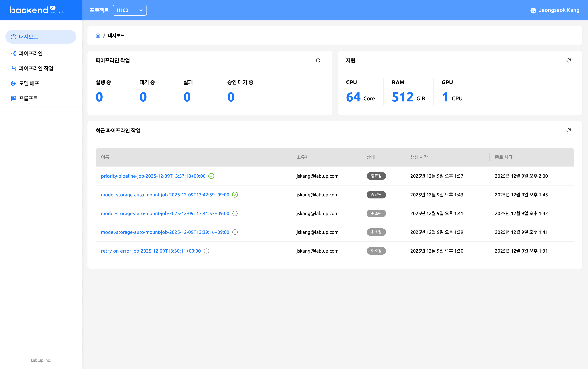Click the Jeongseok Kang profile avatar icon
This screenshot has height=369, width=588.
click(x=533, y=10)
